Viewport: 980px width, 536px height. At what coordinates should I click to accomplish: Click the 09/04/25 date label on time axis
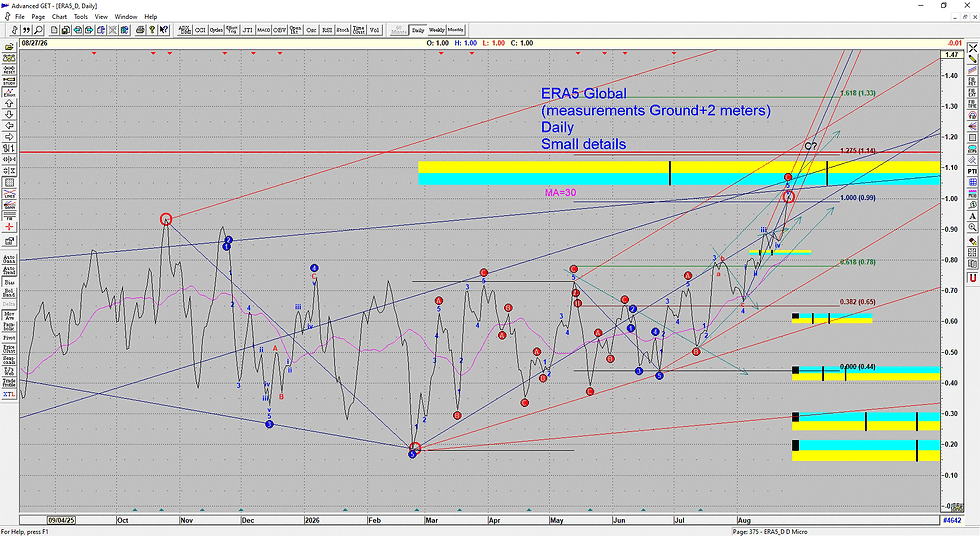click(x=61, y=520)
